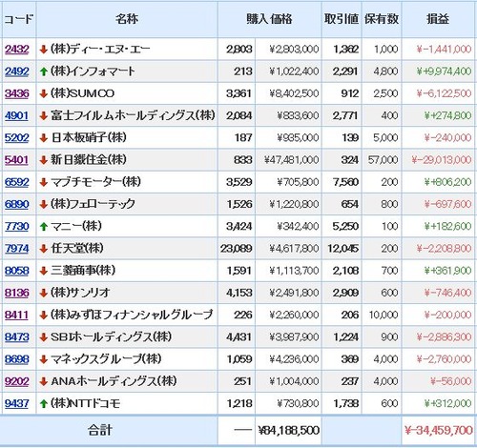Select the 名称 column header
The image size is (477, 448).
(127, 19)
